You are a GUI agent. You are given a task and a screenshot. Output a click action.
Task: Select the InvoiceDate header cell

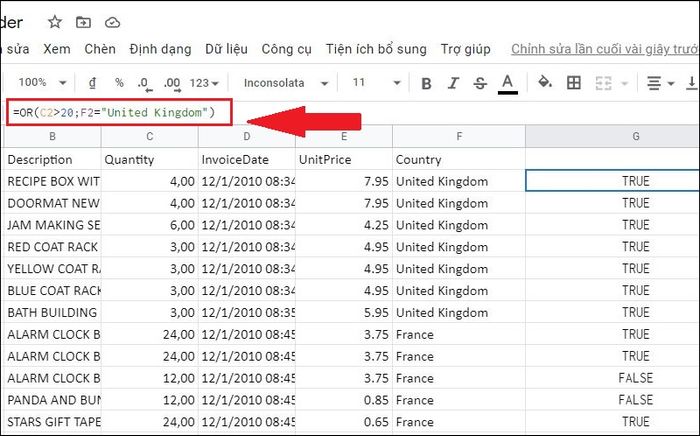(x=247, y=159)
